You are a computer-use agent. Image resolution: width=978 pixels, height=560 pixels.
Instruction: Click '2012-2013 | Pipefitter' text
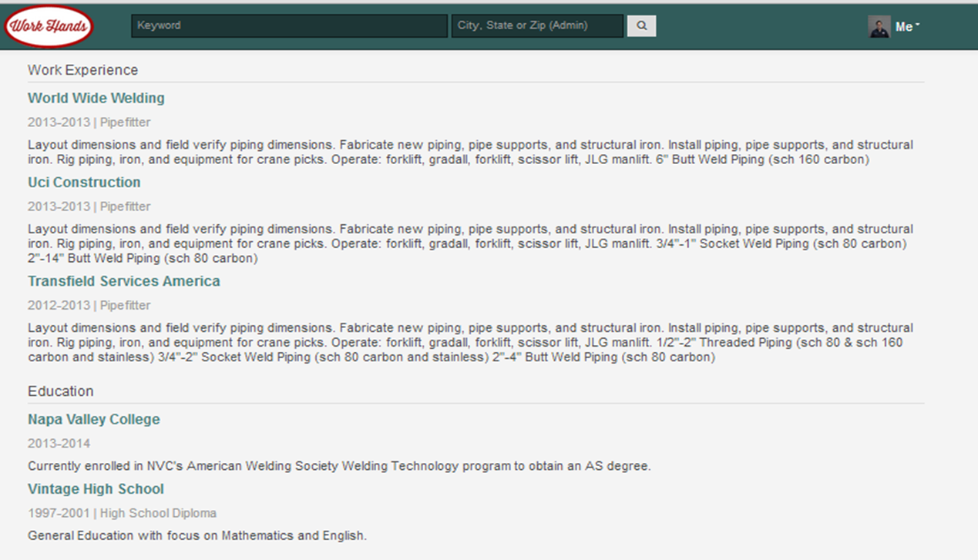89,305
